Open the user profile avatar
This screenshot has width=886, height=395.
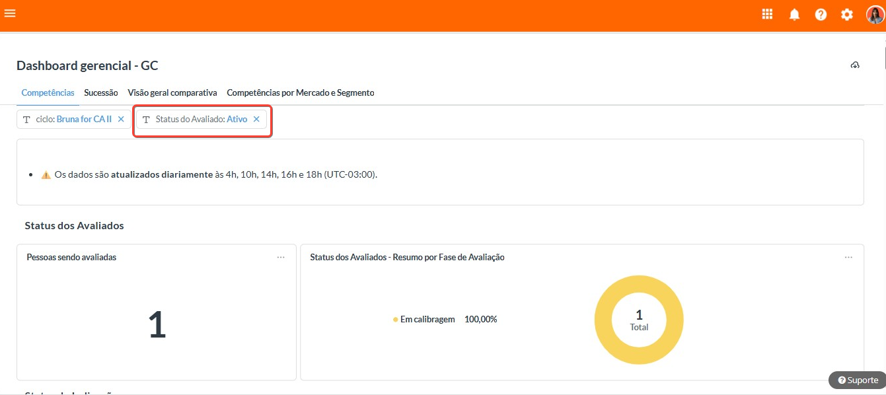[x=875, y=15]
